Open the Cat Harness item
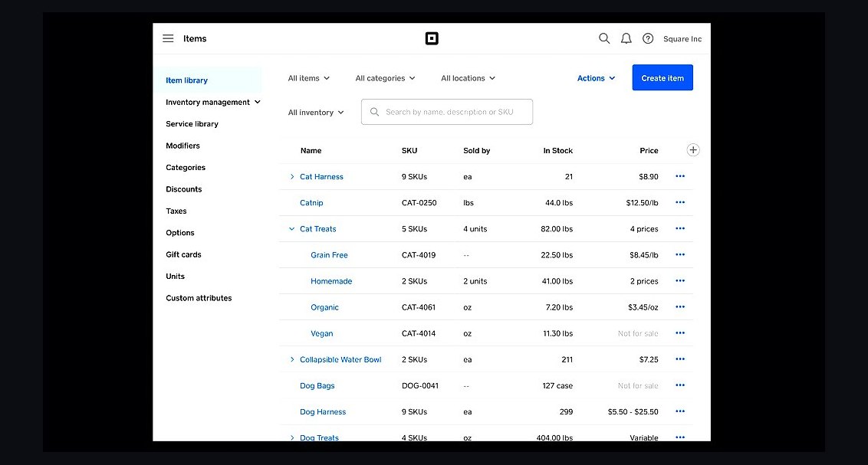The image size is (868, 465). point(321,176)
